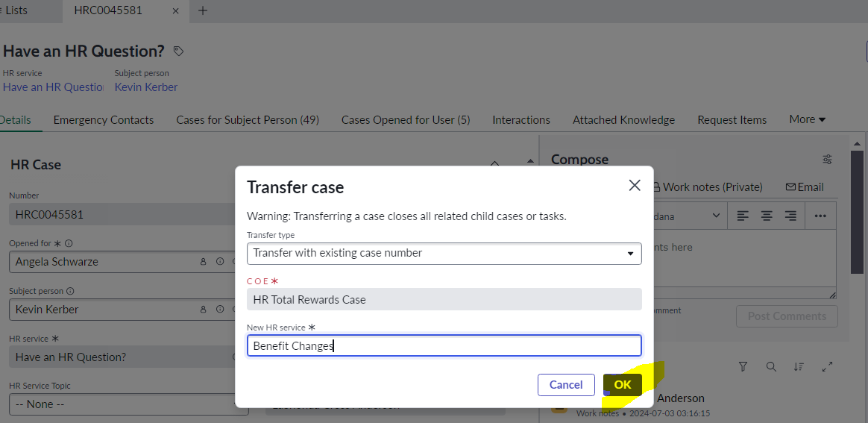Filter the activity stream
The height and width of the screenshot is (423, 868).
[x=743, y=366]
